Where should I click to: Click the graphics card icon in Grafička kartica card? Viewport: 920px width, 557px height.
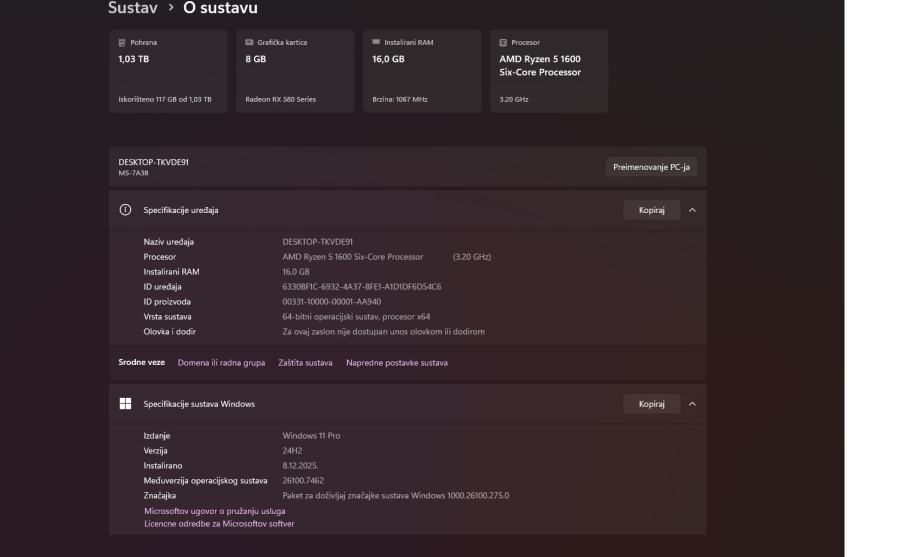[249, 42]
